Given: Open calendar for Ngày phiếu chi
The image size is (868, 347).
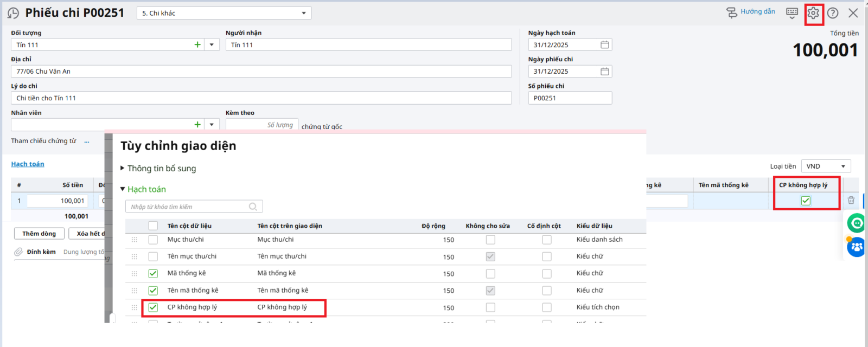Looking at the screenshot, I should click(604, 72).
